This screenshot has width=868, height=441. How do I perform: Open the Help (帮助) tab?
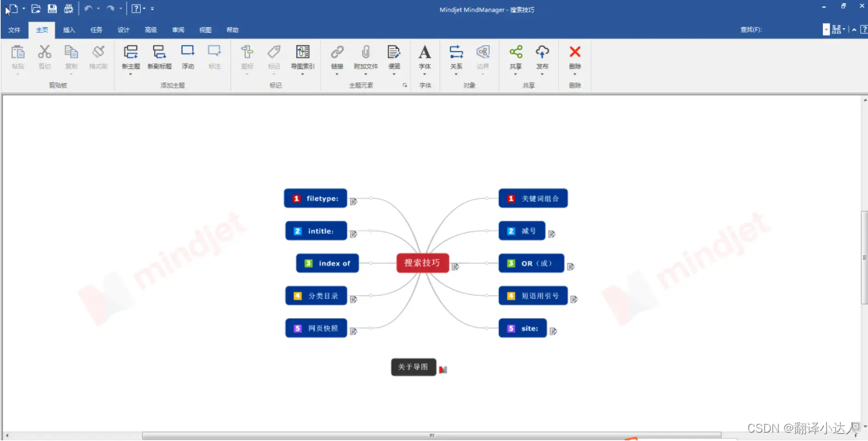pos(232,30)
